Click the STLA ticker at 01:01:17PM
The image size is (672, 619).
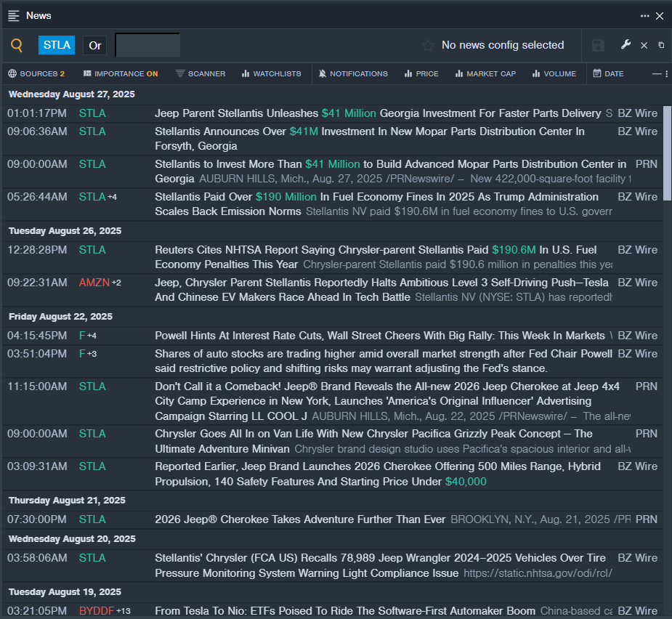[x=92, y=113]
